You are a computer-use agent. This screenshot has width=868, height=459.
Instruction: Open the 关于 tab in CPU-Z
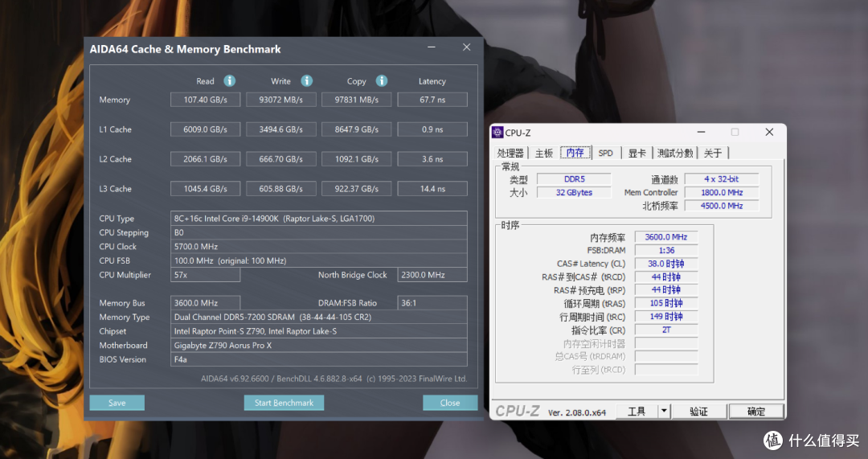coord(712,154)
